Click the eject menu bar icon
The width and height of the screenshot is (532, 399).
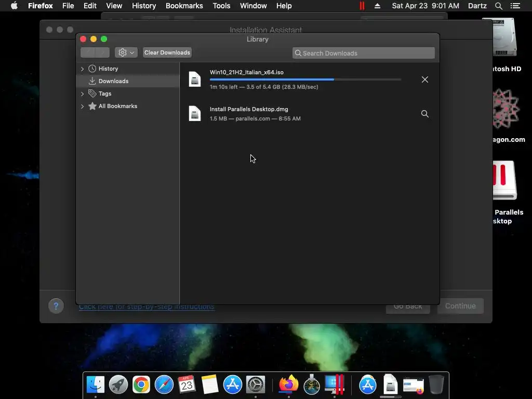[377, 6]
